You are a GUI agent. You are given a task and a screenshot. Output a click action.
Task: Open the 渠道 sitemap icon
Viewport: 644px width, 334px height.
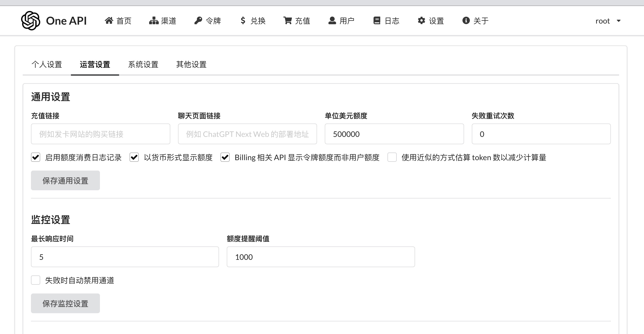pyautogui.click(x=154, y=21)
